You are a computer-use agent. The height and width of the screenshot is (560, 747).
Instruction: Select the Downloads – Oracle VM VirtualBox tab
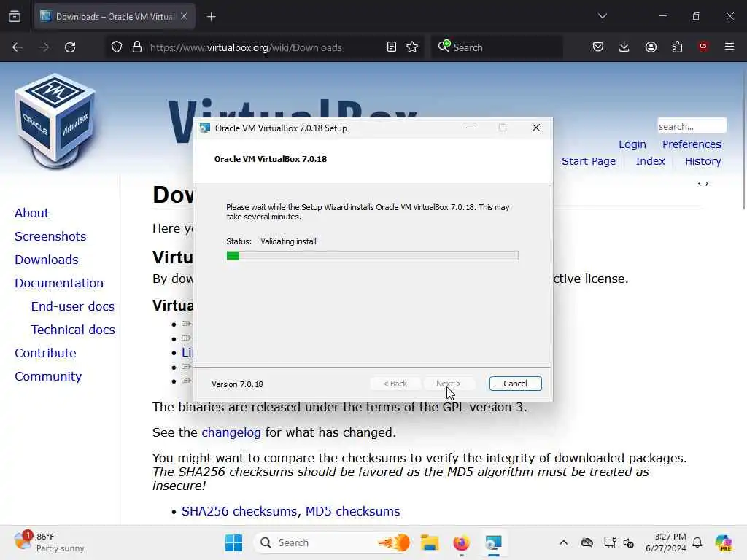click(115, 17)
